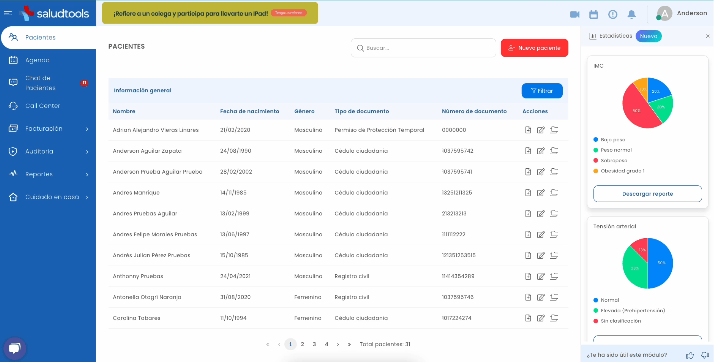Go to page 2 of patients
The height and width of the screenshot is (362, 714).
(x=302, y=344)
